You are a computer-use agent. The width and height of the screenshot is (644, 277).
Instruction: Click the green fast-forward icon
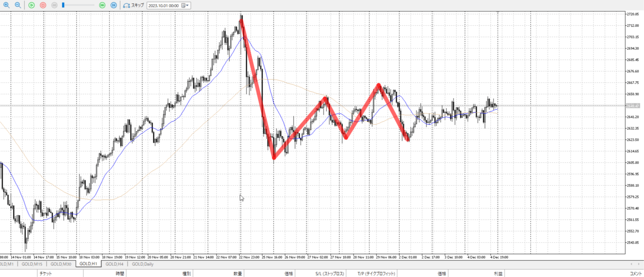102,5
